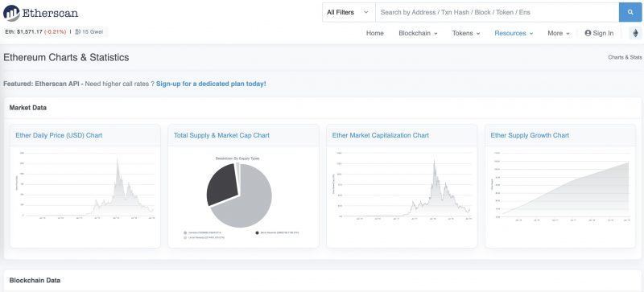The height and width of the screenshot is (292, 644).
Task: Open the Resources menu
Action: (x=514, y=33)
